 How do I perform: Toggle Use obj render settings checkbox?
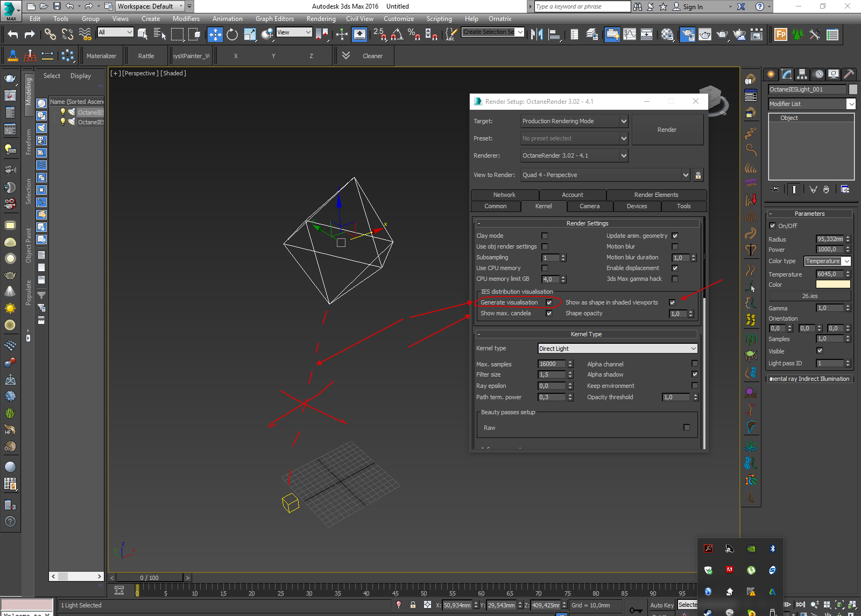click(x=545, y=246)
